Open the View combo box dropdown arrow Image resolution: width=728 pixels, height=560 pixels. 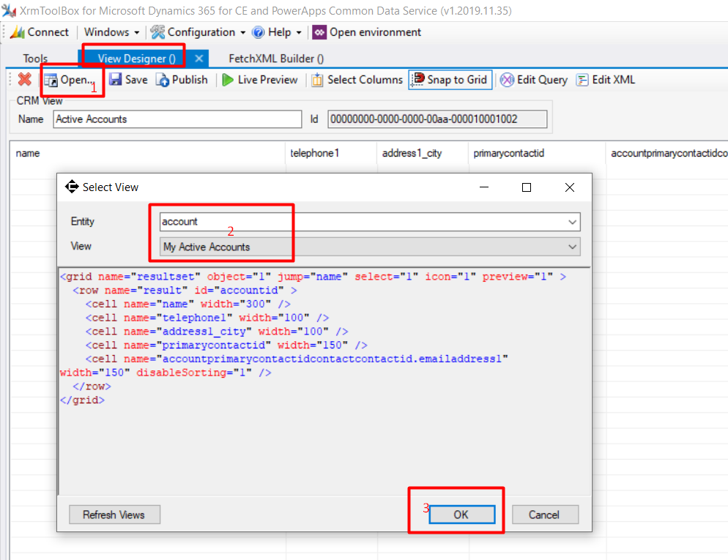(x=573, y=247)
